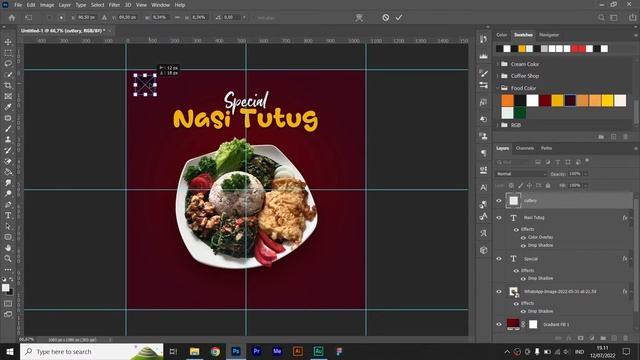Screen dimensions: 640x360
Task: Launch Google Chrome from taskbar
Action: pos(215,351)
